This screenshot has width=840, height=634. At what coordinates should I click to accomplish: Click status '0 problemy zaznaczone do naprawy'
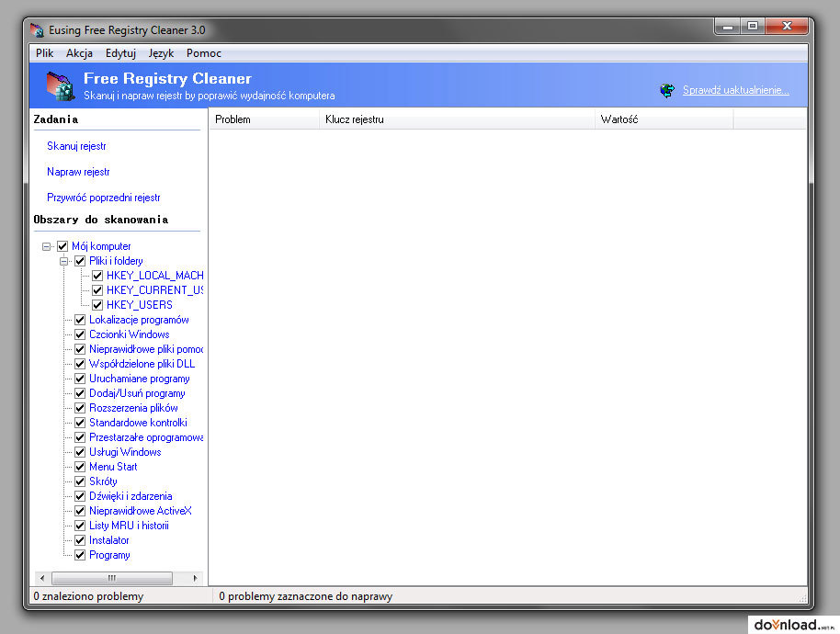[305, 596]
